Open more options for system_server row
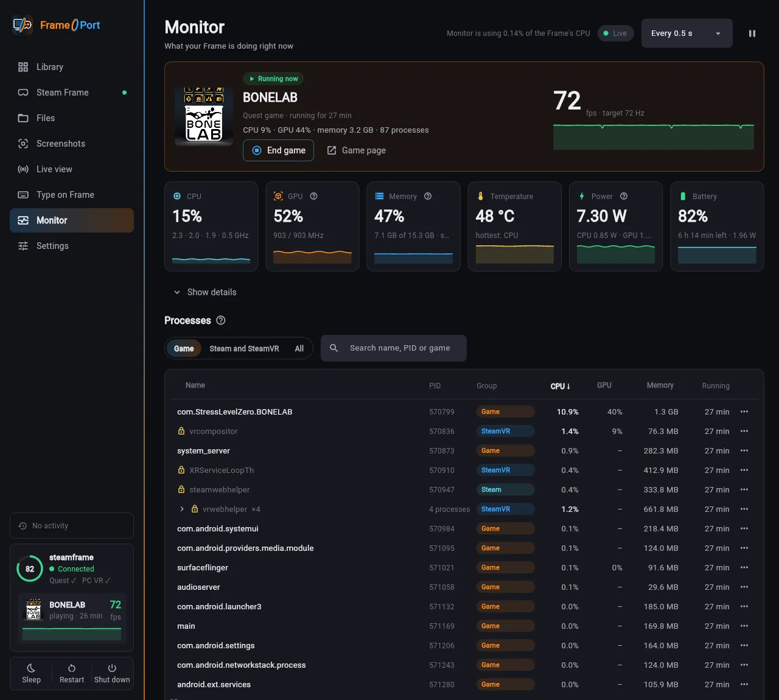Viewport: 779px width, 700px height. point(744,451)
